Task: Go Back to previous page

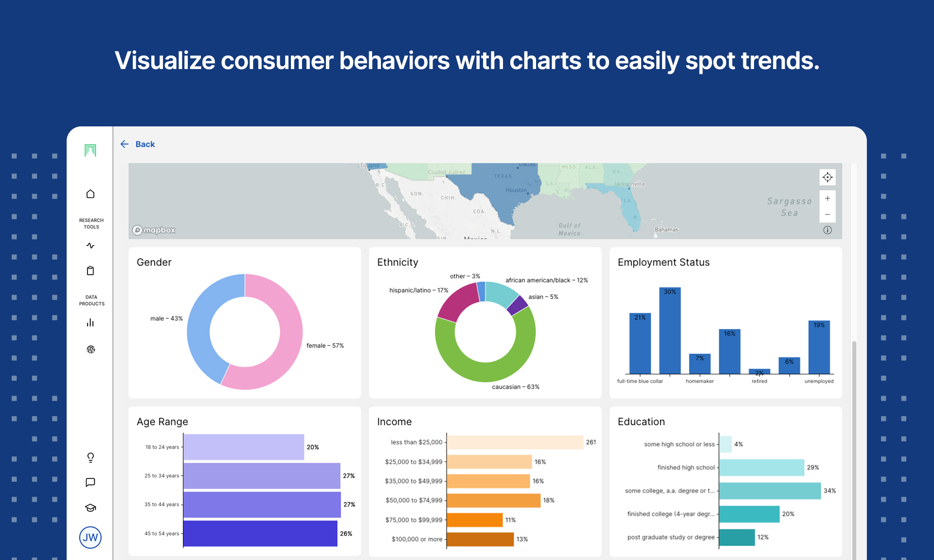Action: pyautogui.click(x=138, y=144)
